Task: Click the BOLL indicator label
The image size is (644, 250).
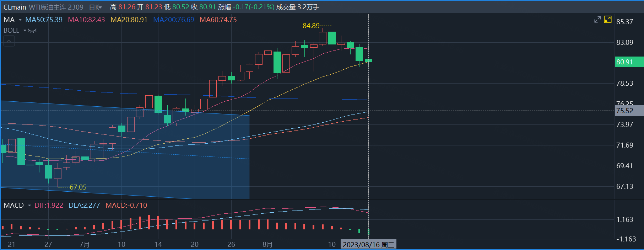Action: (11, 31)
